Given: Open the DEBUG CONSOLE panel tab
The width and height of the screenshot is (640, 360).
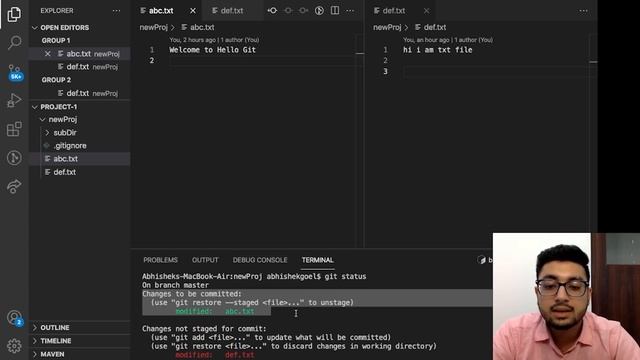Looking at the screenshot, I should coord(260,260).
